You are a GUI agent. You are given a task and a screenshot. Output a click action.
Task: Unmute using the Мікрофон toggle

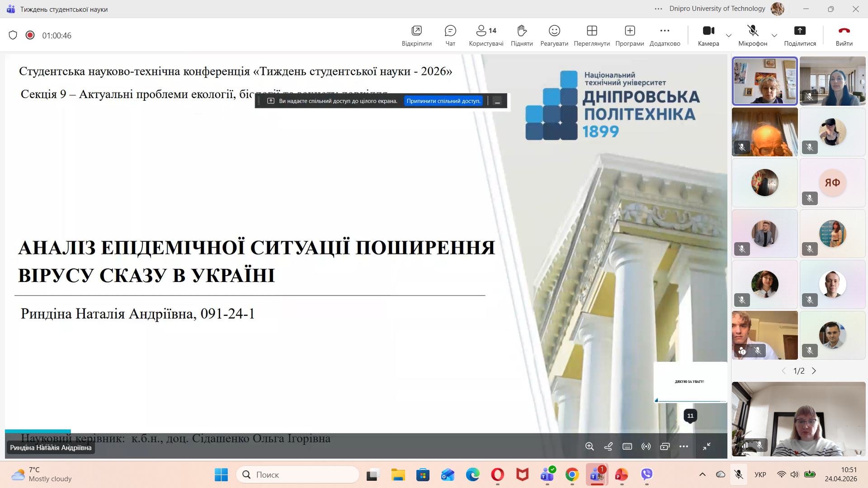[752, 35]
